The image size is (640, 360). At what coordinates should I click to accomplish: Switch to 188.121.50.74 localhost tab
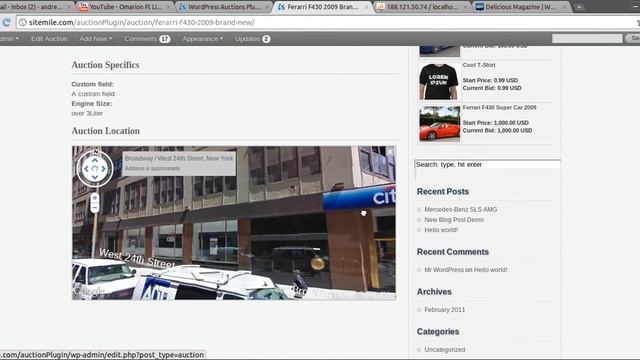point(422,7)
